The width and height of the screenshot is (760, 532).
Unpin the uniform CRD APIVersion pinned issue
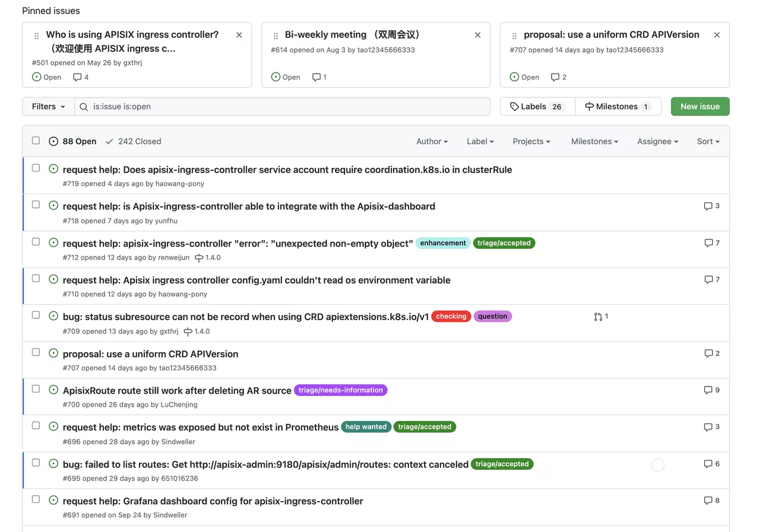tap(717, 35)
